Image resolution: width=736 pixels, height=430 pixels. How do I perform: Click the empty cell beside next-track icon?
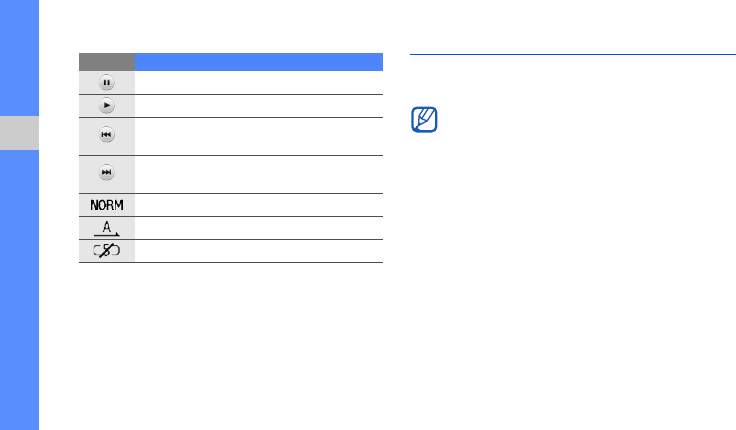(259, 174)
